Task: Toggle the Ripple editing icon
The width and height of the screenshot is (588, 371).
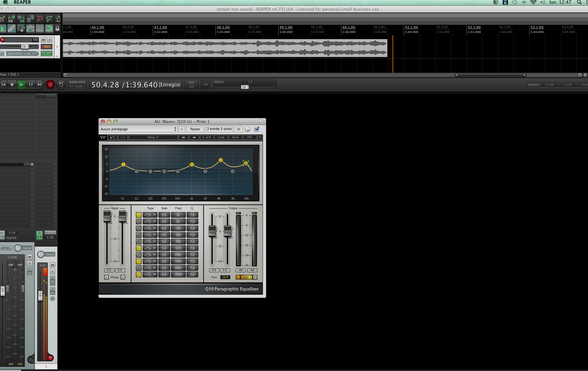Action: 21,29
